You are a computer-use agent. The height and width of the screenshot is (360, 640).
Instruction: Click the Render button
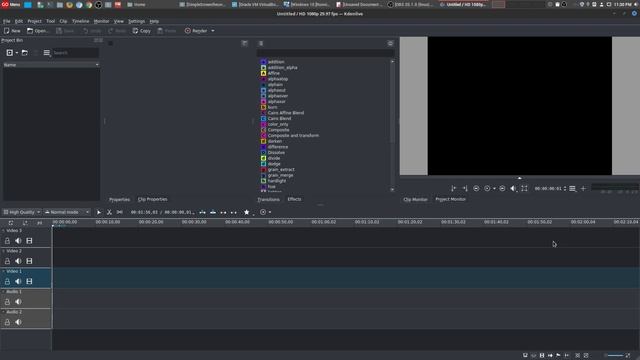(196, 31)
